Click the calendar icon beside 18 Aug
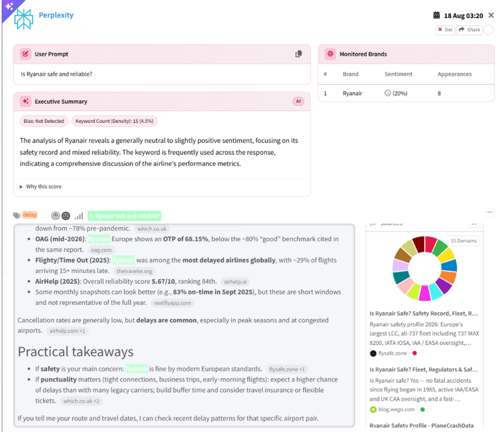This screenshot has height=432, width=504. tap(436, 15)
